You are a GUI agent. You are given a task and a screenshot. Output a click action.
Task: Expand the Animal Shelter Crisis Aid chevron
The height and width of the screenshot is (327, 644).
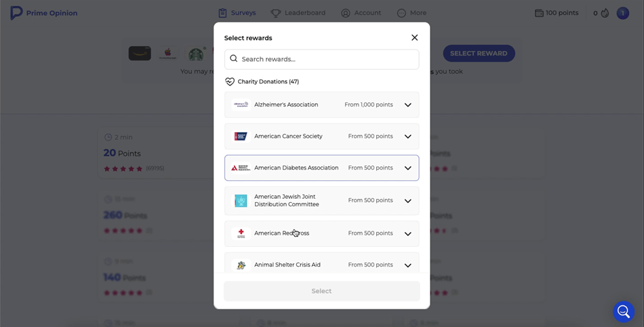point(408,265)
